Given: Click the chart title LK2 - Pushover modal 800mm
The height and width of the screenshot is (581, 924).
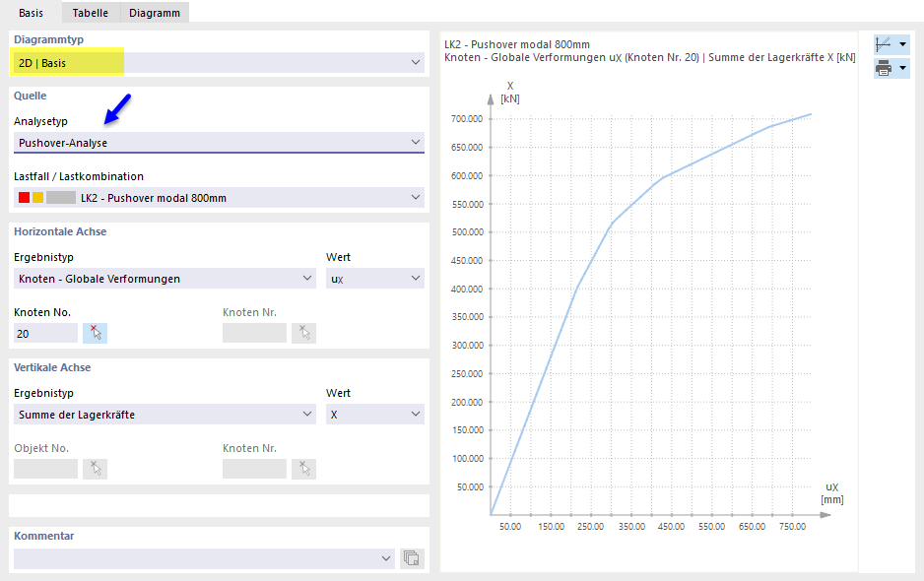Looking at the screenshot, I should [x=517, y=44].
